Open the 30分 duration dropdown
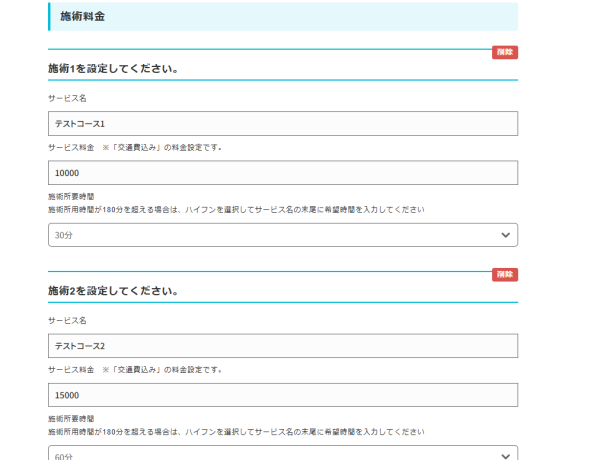Screen dimensions: 600x460 (x=283, y=235)
